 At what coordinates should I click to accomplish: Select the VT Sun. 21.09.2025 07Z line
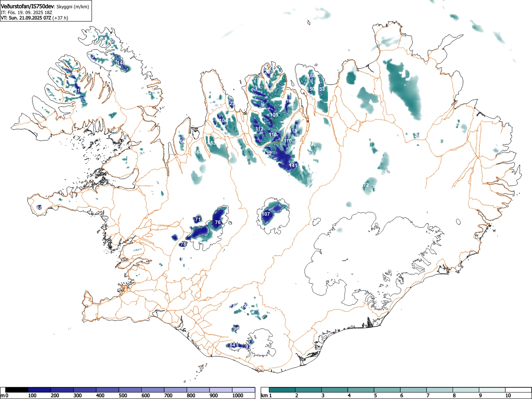[x=34, y=18]
